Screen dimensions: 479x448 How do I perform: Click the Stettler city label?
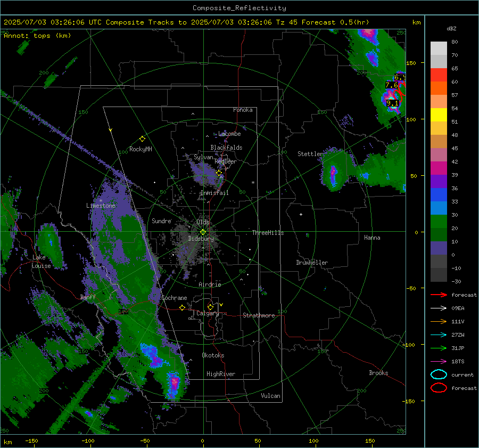[x=310, y=154]
